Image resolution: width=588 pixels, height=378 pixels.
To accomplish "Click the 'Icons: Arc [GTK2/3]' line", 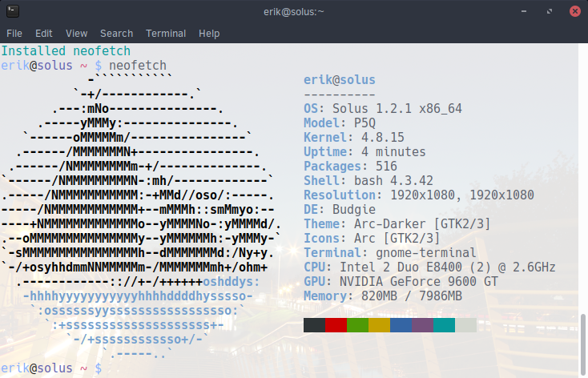I will coord(372,239).
